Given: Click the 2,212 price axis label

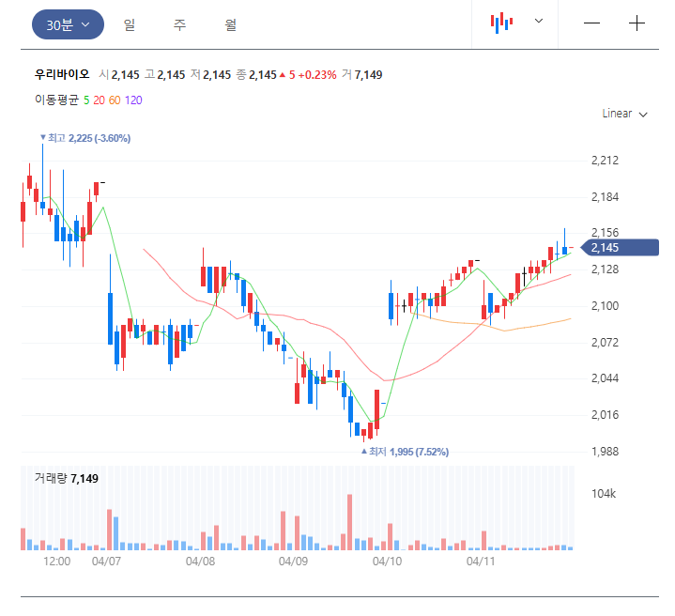Looking at the screenshot, I should [x=605, y=161].
